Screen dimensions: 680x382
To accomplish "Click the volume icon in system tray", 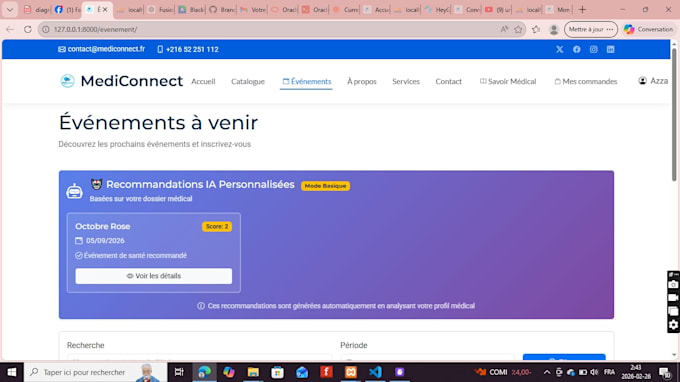I will pyautogui.click(x=594, y=372).
